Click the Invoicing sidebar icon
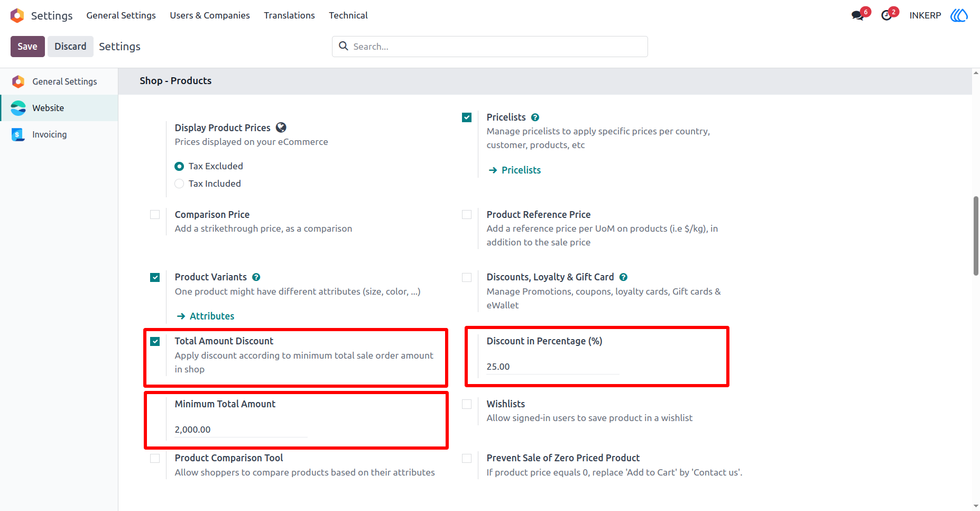This screenshot has height=511, width=980. (x=19, y=134)
